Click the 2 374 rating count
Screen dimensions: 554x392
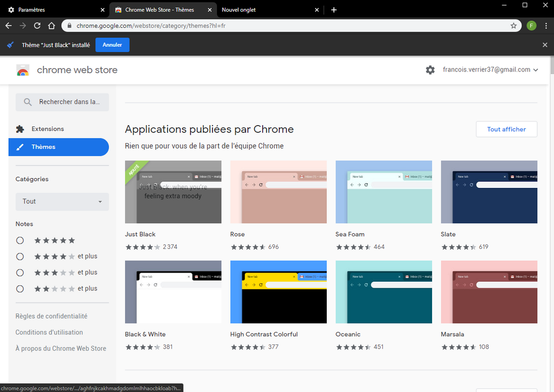pyautogui.click(x=170, y=247)
